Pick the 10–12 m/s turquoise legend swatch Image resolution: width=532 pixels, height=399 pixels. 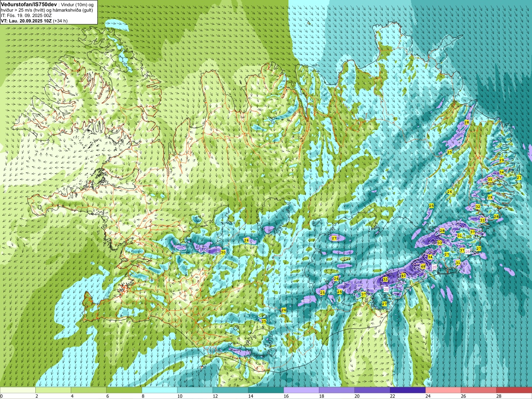pos(195,390)
